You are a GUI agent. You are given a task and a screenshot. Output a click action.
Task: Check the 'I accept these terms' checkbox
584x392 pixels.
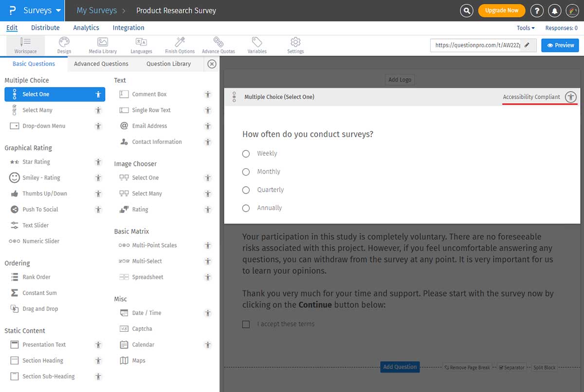(x=246, y=324)
